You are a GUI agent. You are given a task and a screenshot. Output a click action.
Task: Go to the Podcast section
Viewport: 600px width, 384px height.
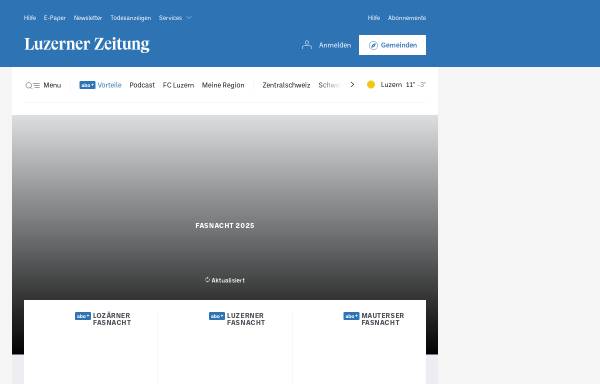pyautogui.click(x=142, y=85)
